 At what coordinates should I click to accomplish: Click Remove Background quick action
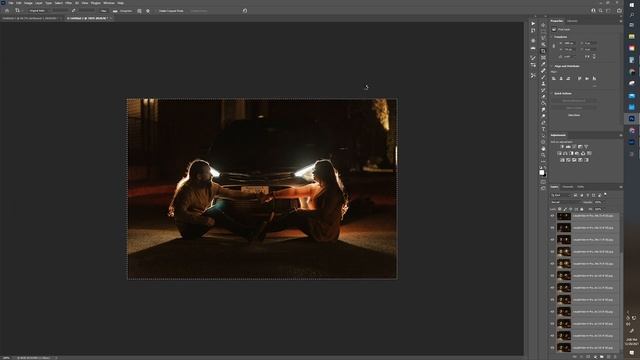click(574, 100)
